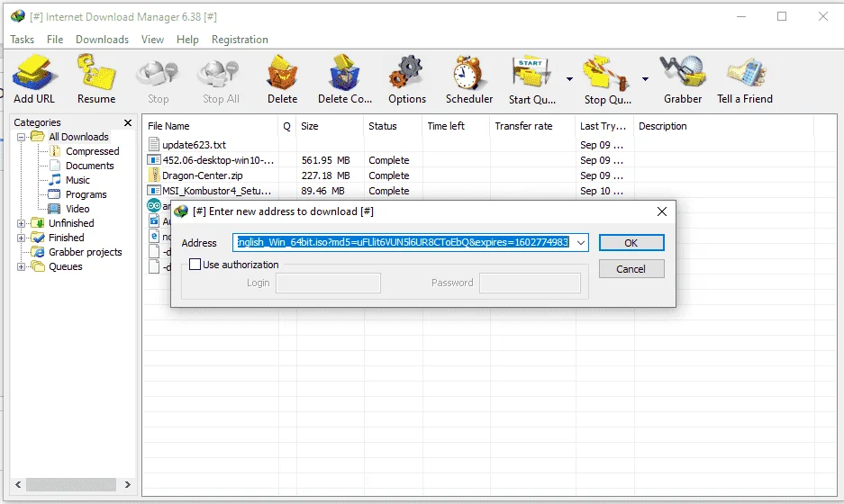Open the Start Queue dropdown arrow
The image size is (844, 504).
coord(569,79)
